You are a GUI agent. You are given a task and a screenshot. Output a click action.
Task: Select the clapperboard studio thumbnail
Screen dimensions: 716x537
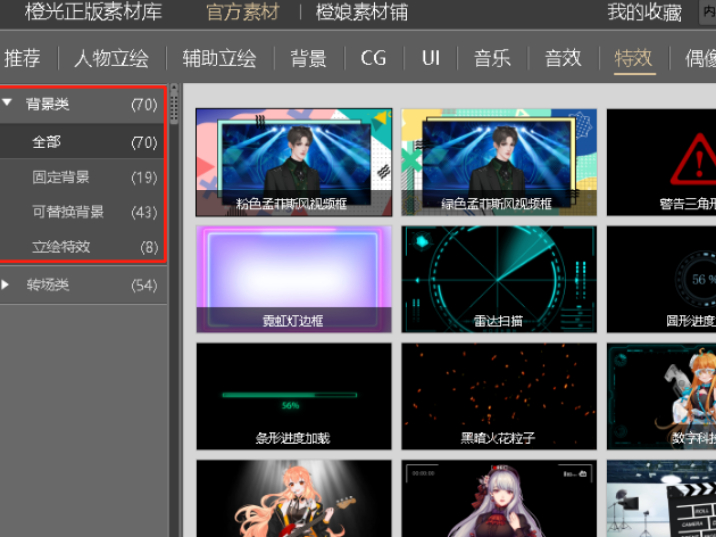(x=661, y=499)
